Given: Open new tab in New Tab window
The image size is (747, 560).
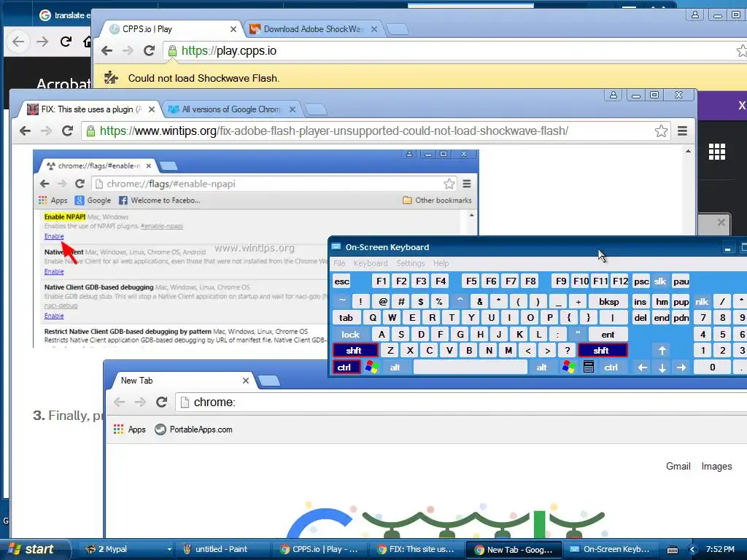Looking at the screenshot, I should (269, 381).
